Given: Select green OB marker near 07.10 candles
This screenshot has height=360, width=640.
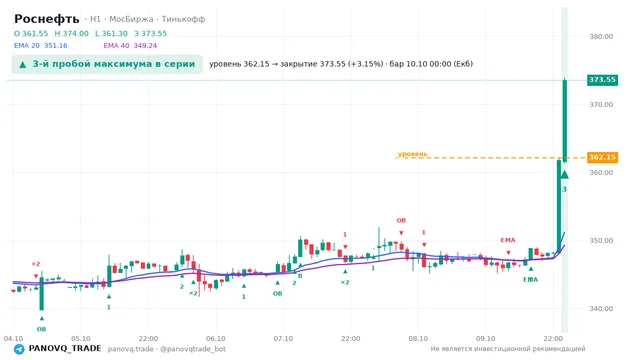Looking at the screenshot, I should (278, 293).
